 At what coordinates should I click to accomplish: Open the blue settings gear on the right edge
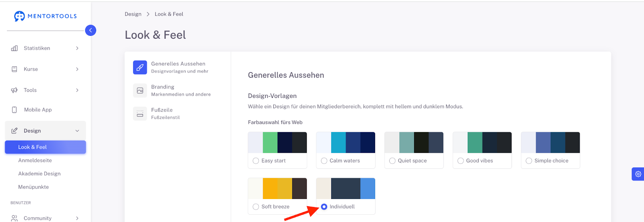[638, 174]
